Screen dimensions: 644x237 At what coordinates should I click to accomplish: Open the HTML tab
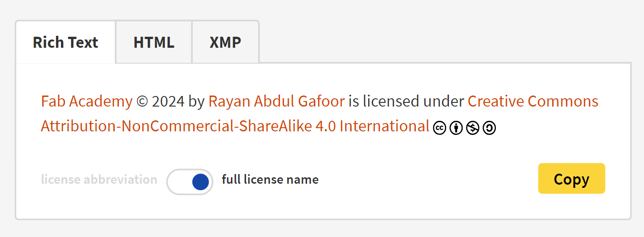154,42
